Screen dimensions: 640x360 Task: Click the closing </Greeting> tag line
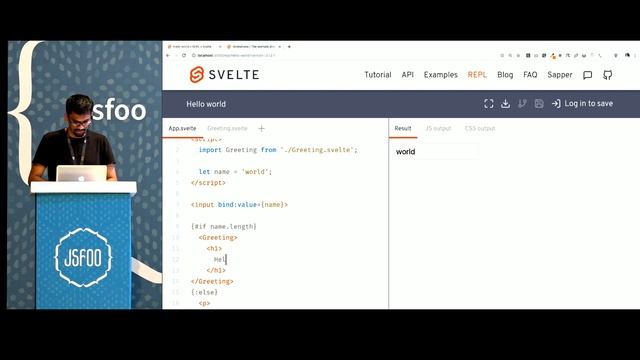click(212, 281)
